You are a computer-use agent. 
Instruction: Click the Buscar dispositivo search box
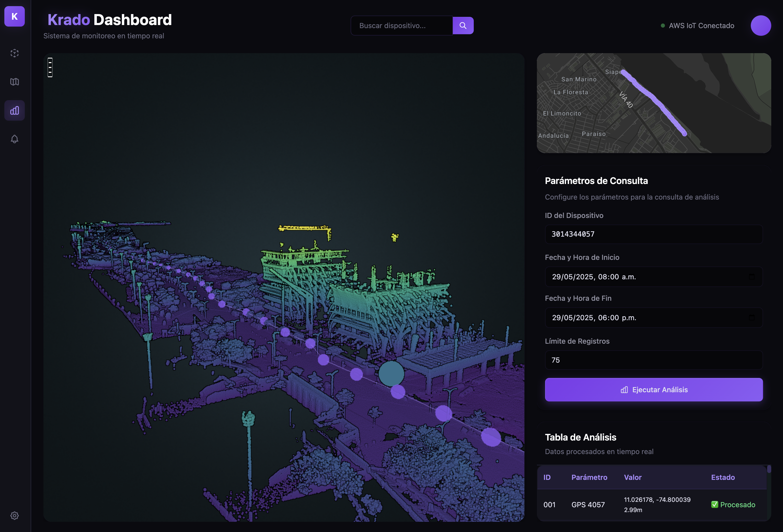401,25
